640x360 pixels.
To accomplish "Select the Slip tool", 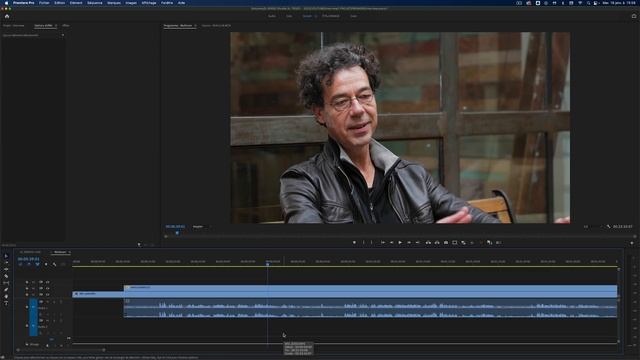I will (x=6, y=282).
